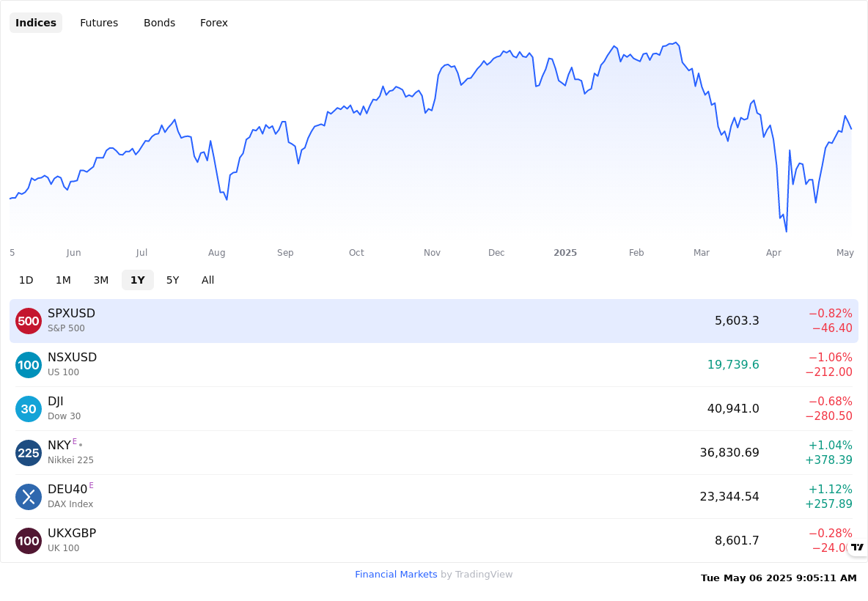Viewport: 868px width, 601px height.
Task: Select the 1D time range
Action: coord(26,280)
